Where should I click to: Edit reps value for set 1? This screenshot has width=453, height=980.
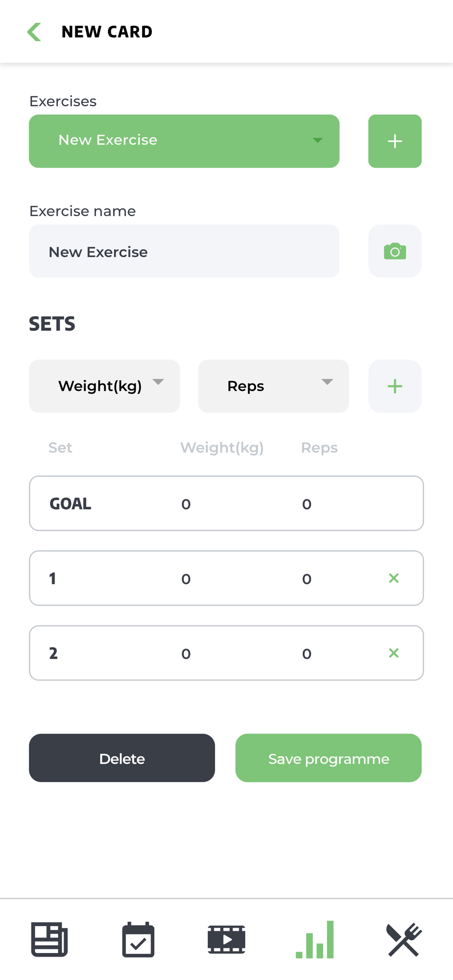307,579
